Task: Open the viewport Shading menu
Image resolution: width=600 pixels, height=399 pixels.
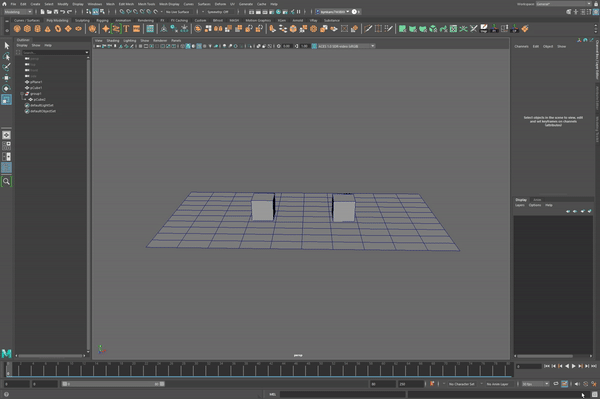Action: pos(113,41)
